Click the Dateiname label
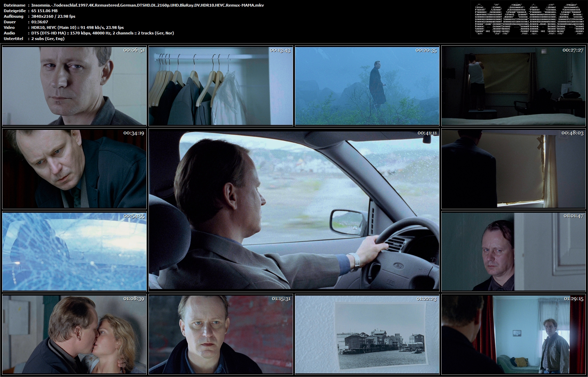588x377 pixels. pos(14,5)
